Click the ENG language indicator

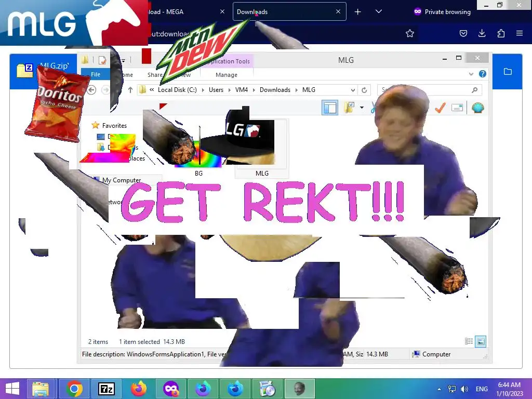pyautogui.click(x=482, y=389)
